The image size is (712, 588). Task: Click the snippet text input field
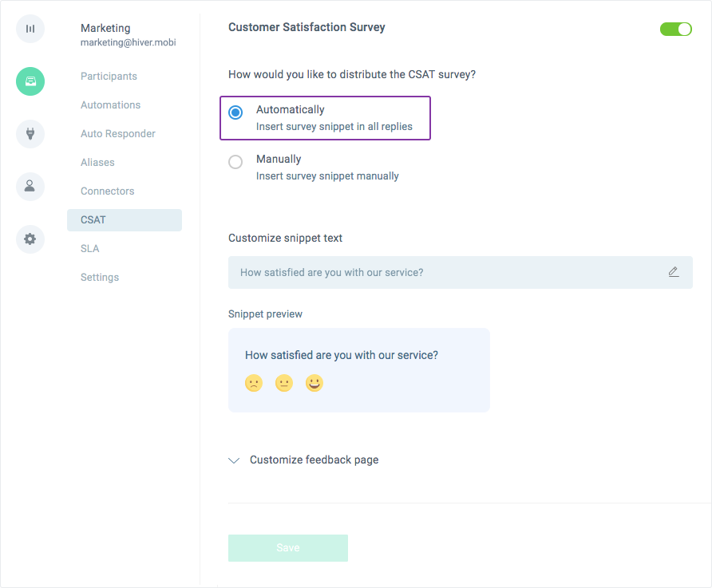pos(461,272)
